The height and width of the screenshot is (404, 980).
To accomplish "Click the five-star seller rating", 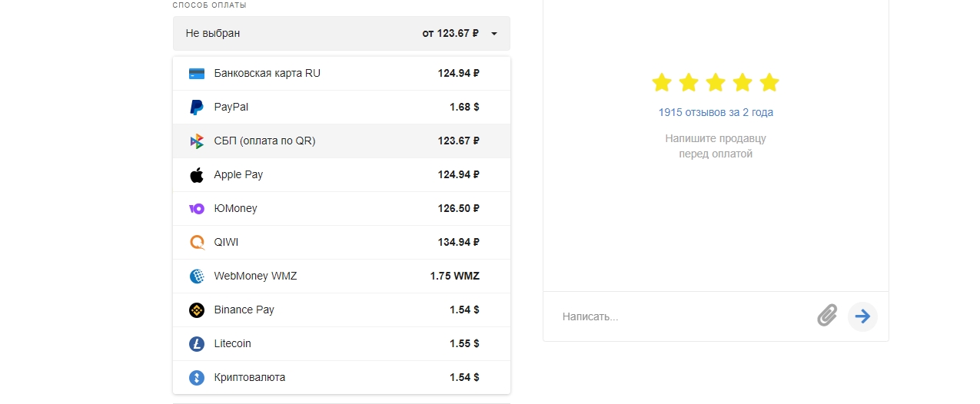I will point(716,82).
